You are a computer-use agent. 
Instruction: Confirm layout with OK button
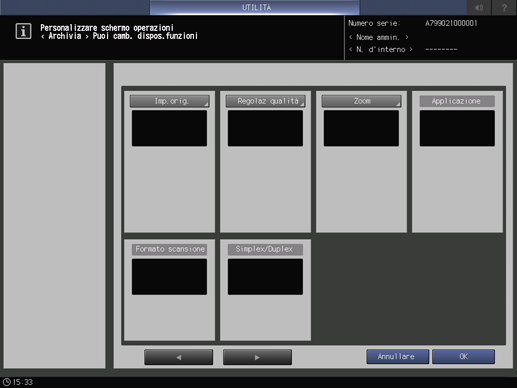[463, 357]
